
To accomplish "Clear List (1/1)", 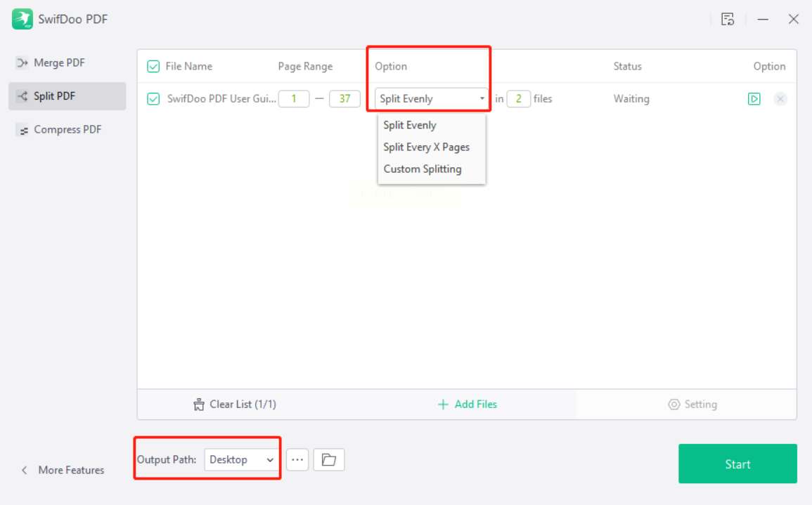I will pyautogui.click(x=235, y=404).
